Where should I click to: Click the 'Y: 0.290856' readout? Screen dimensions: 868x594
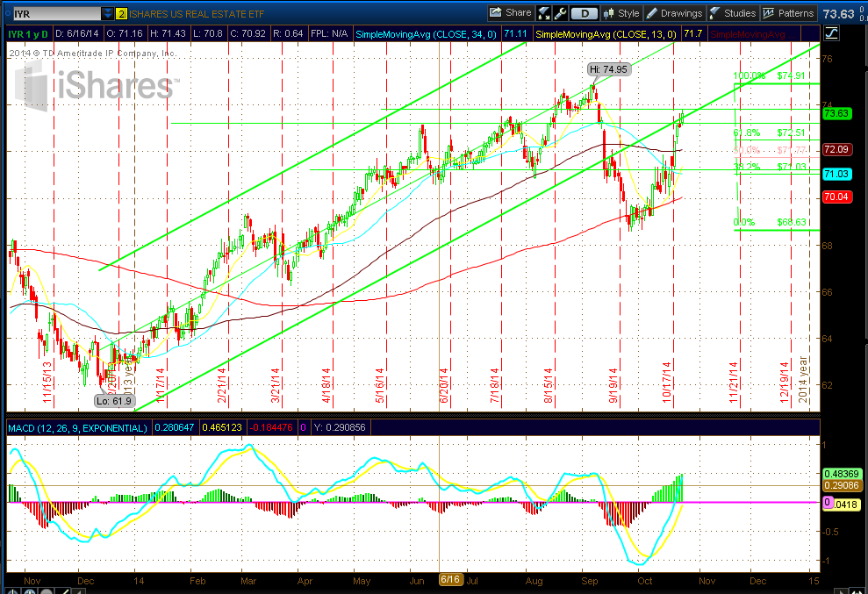[x=340, y=427]
